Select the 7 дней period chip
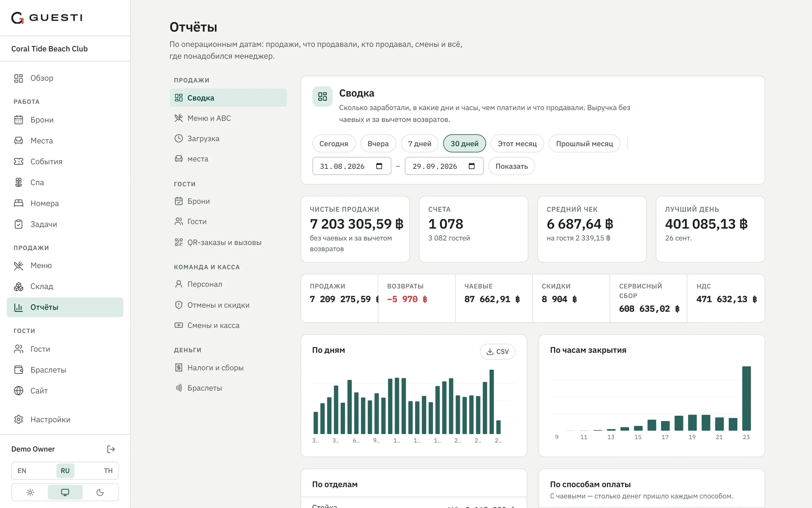Viewport: 812px width, 508px height. pyautogui.click(x=420, y=143)
